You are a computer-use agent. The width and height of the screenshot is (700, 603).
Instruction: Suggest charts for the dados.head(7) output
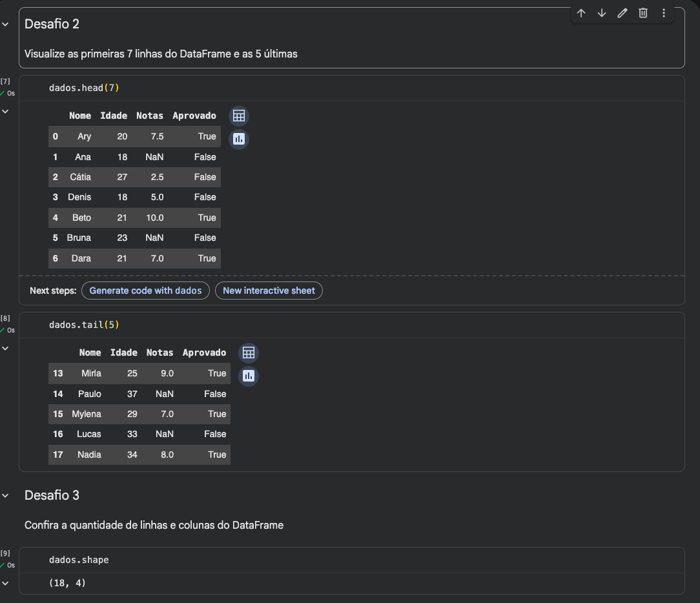point(239,138)
